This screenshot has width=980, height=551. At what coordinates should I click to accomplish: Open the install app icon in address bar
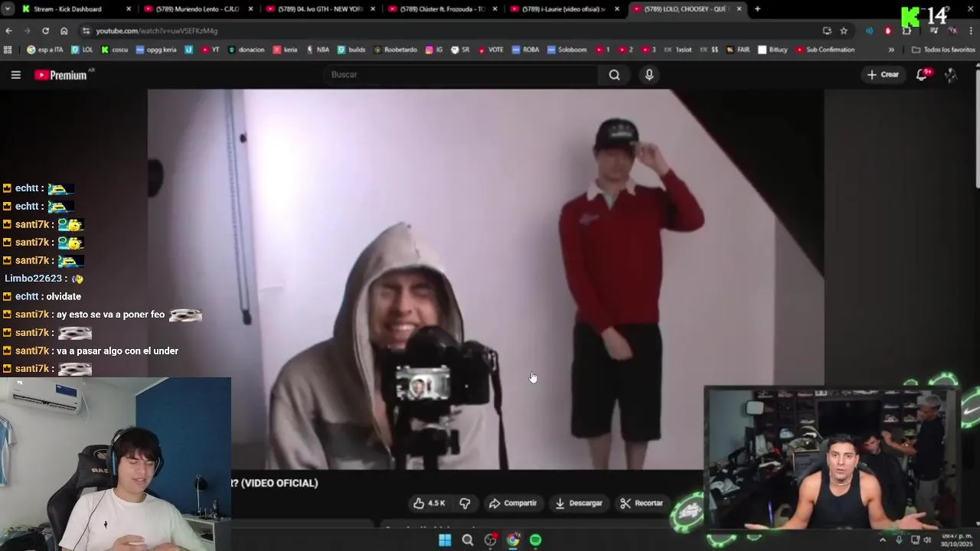pyautogui.click(x=827, y=31)
